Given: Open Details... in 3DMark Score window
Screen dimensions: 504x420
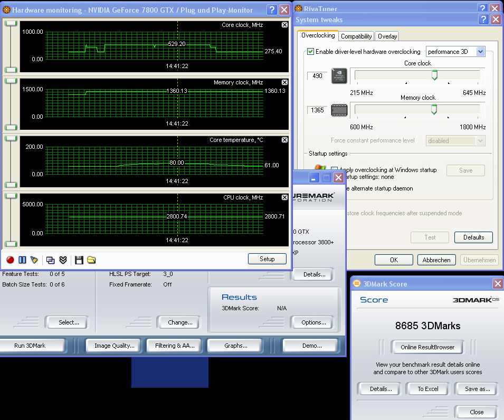Looking at the screenshot, I should tap(381, 389).
